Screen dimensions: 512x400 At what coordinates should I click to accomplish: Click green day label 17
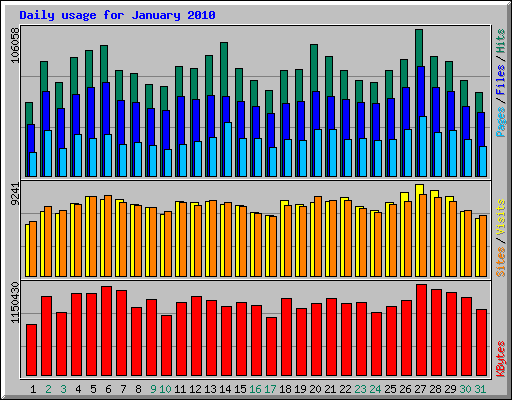[270, 389]
